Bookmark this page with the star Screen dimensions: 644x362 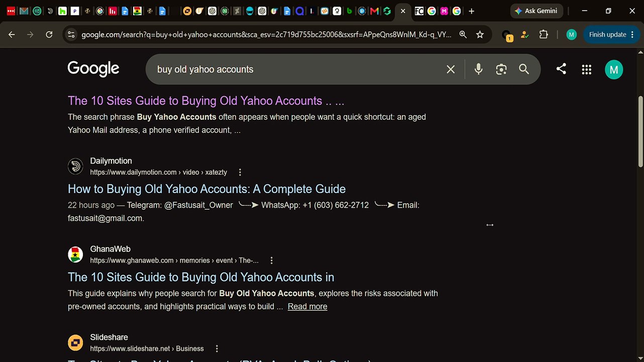pos(480,35)
